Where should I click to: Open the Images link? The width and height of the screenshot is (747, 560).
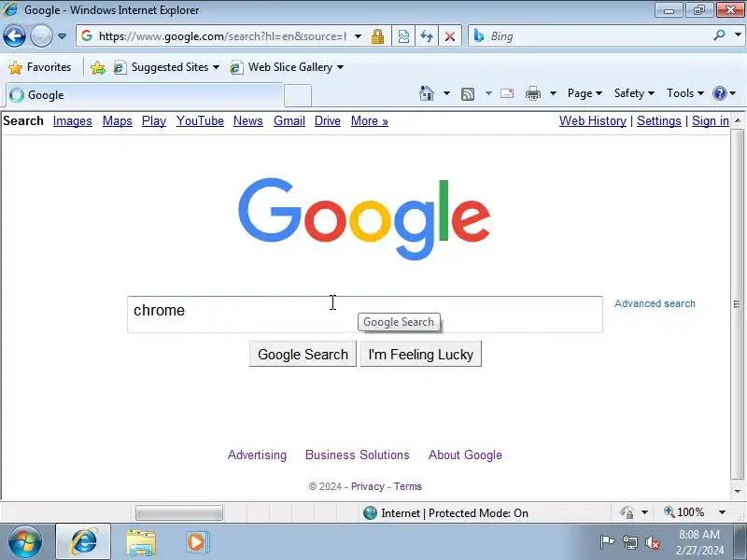(73, 121)
